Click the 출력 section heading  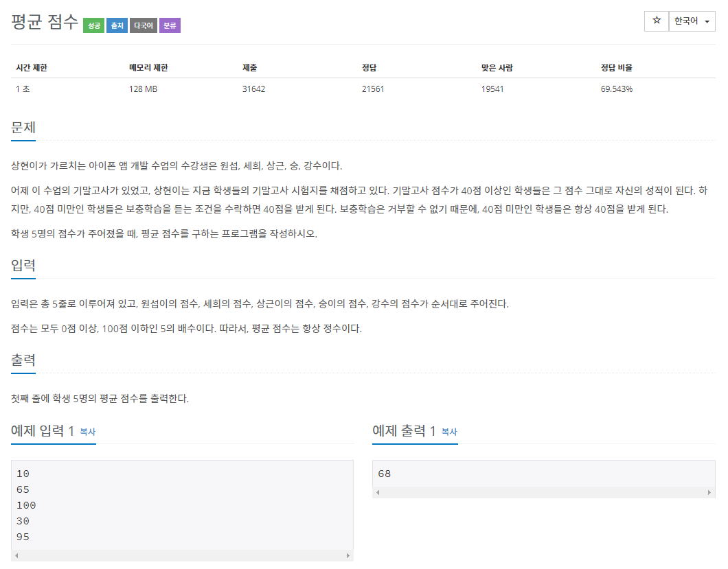click(x=23, y=360)
